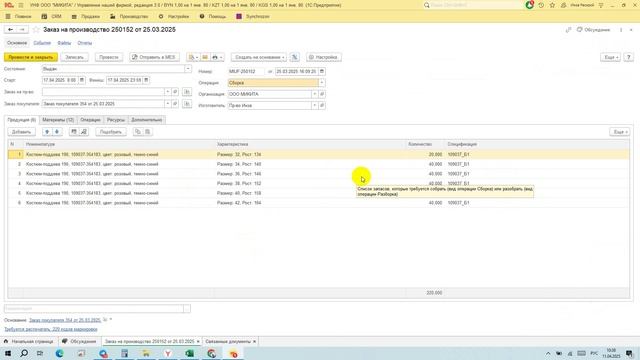Go forward with the right arrow button
640x360 pixels.
click(22, 30)
